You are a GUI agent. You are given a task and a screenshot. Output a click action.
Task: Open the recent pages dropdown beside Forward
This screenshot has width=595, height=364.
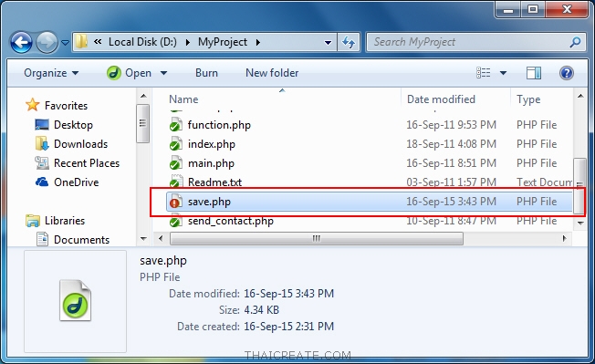[65, 43]
